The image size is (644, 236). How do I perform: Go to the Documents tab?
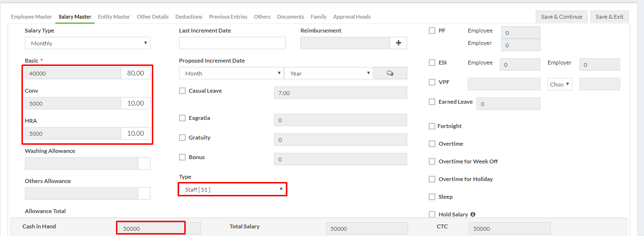[x=291, y=17]
